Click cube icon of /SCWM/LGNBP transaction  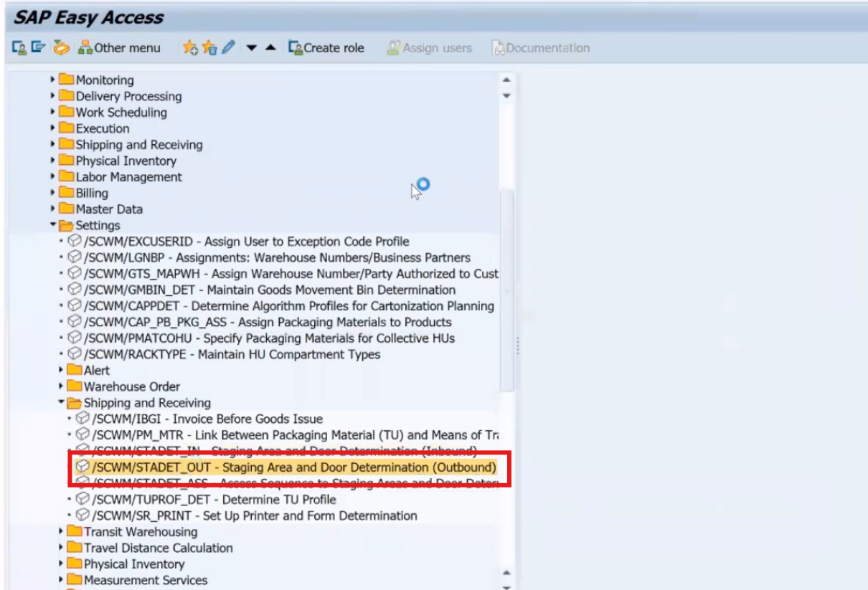click(74, 257)
